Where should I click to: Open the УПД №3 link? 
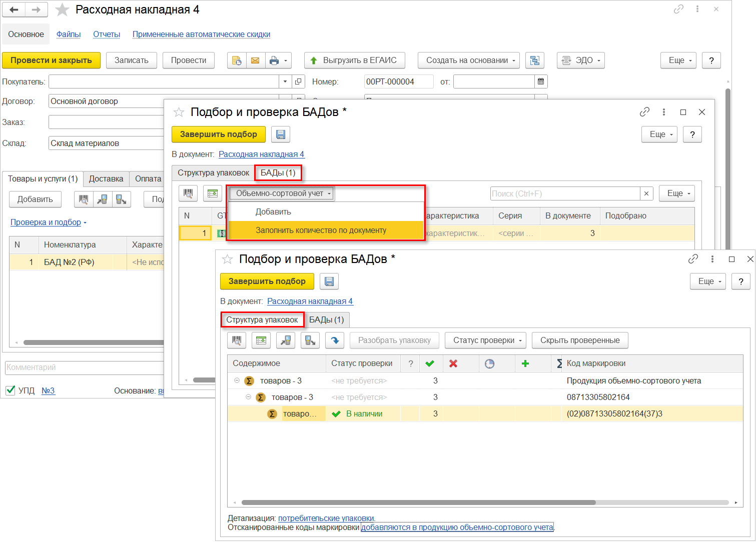(48, 390)
